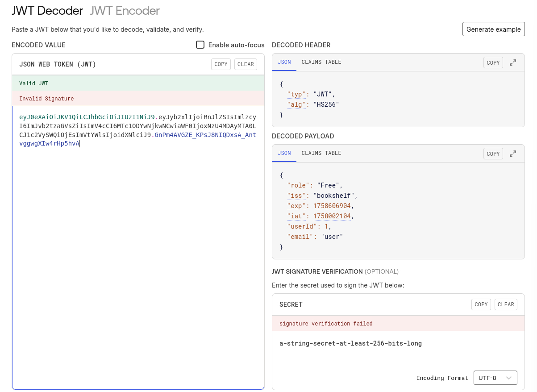Select the JWT Decoder tab heading
This screenshot has width=537, height=392.
click(x=47, y=11)
